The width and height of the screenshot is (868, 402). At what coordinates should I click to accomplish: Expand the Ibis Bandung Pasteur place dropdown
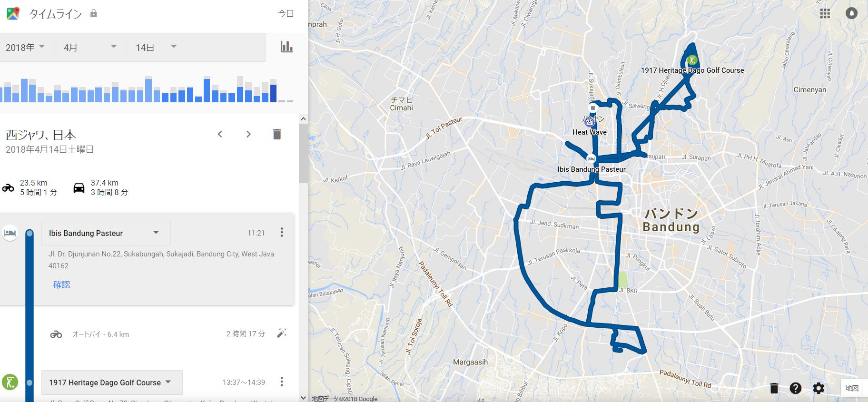[106, 233]
